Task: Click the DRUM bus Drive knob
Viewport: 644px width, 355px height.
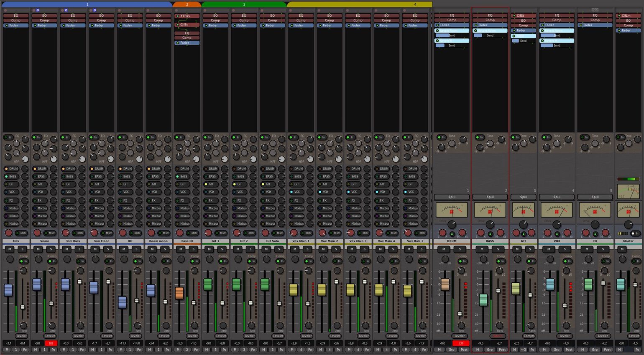Action: coord(452,225)
